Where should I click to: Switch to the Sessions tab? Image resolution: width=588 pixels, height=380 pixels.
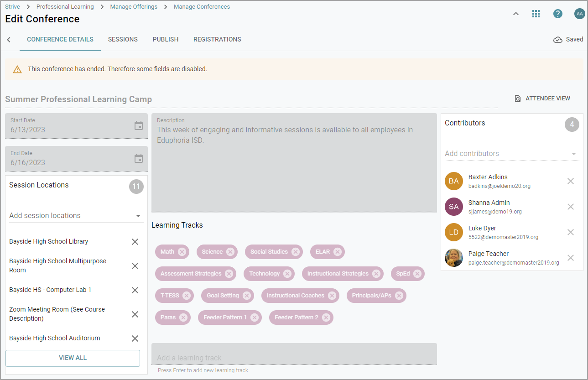tap(123, 39)
